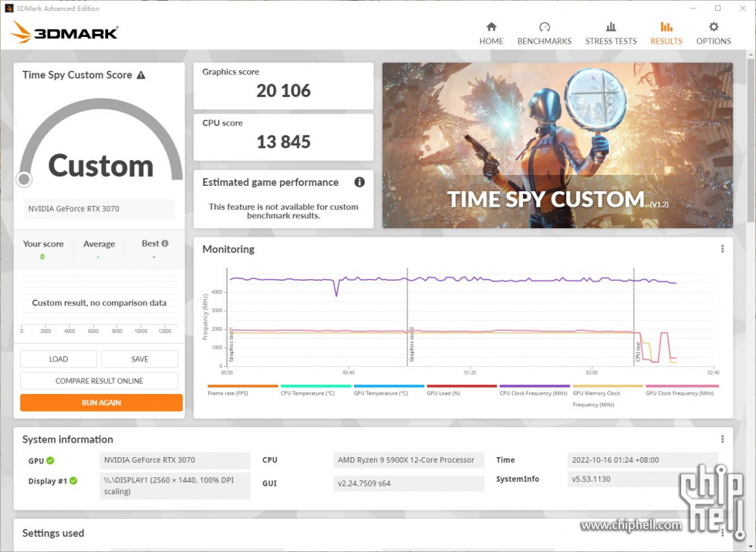Viewport: 756px width, 552px height.
Task: Click the info icon beside Best score
Action: (x=164, y=244)
